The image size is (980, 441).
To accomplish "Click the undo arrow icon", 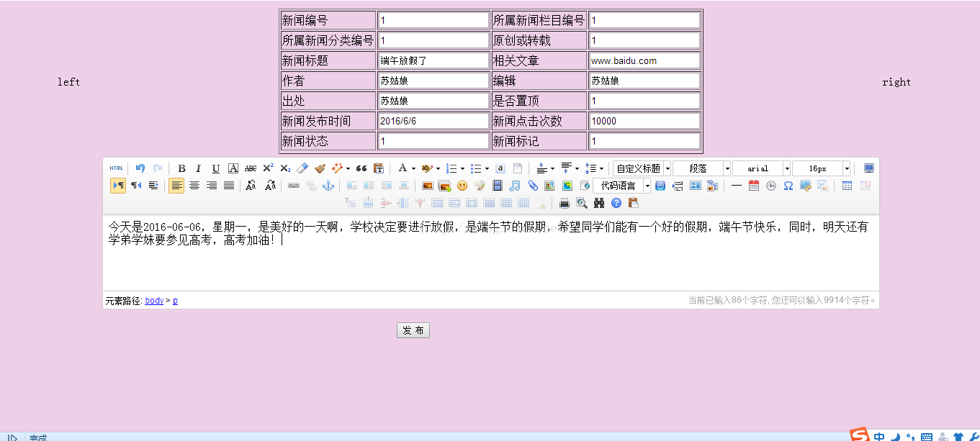I will pyautogui.click(x=140, y=168).
